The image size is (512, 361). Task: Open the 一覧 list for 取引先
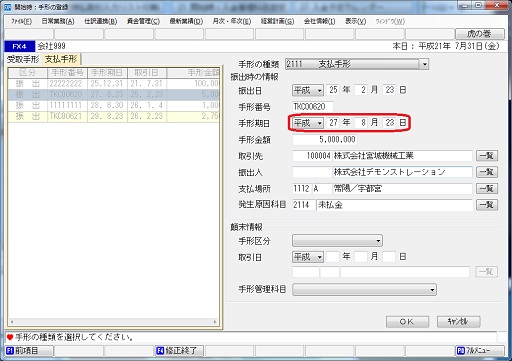coord(487,156)
